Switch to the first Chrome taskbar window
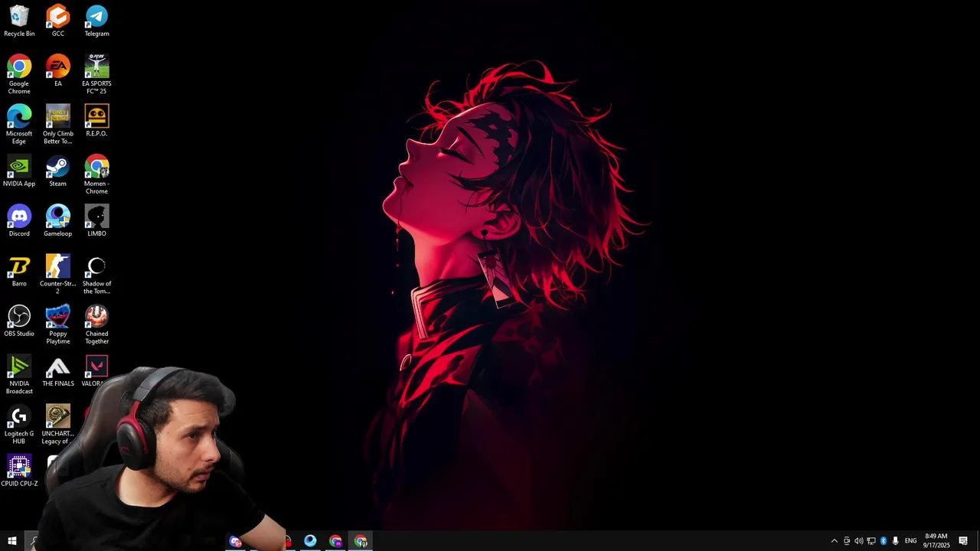Viewport: 980px width, 551px height. click(335, 541)
